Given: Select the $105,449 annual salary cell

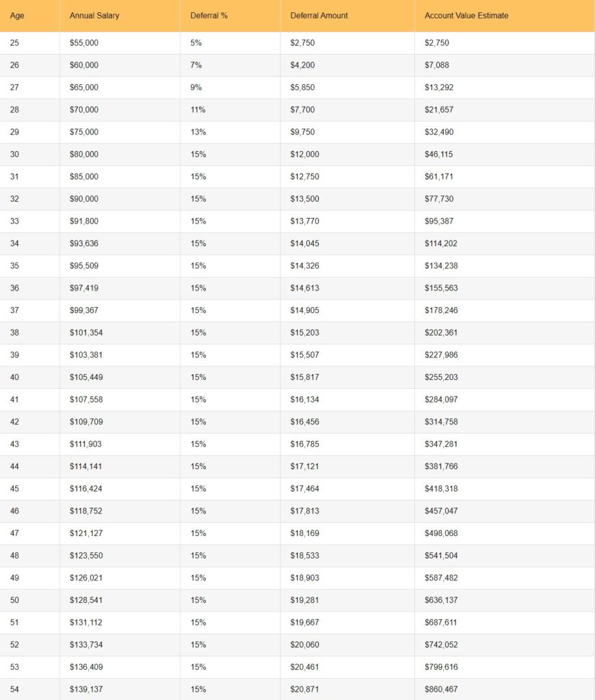Looking at the screenshot, I should tap(86, 377).
